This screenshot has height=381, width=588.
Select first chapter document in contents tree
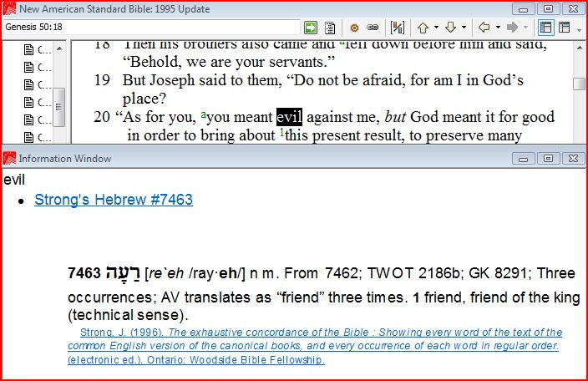click(x=38, y=49)
